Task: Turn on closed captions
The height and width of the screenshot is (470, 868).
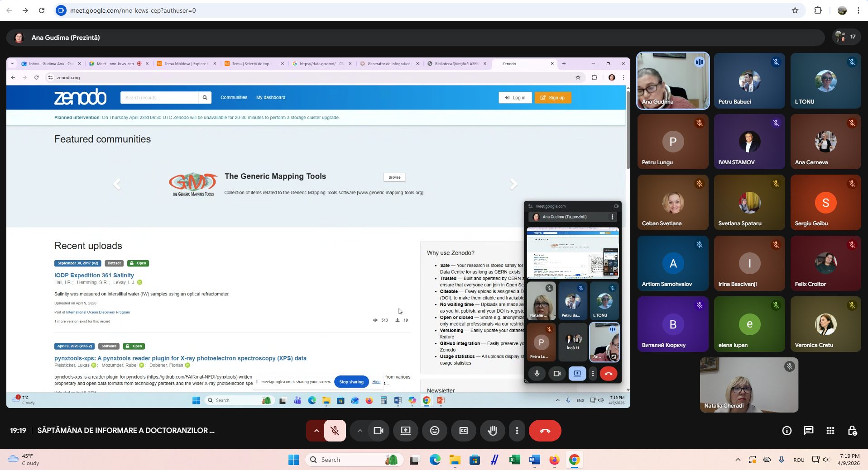Action: point(463,431)
